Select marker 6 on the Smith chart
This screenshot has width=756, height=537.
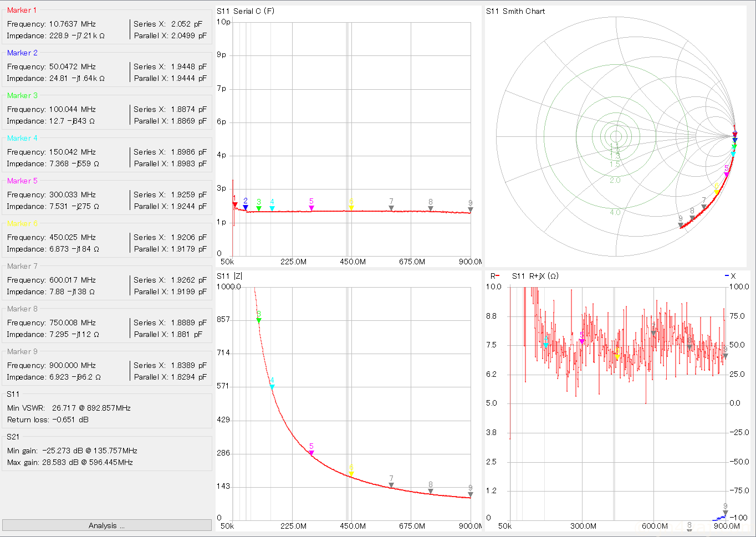[x=717, y=192]
